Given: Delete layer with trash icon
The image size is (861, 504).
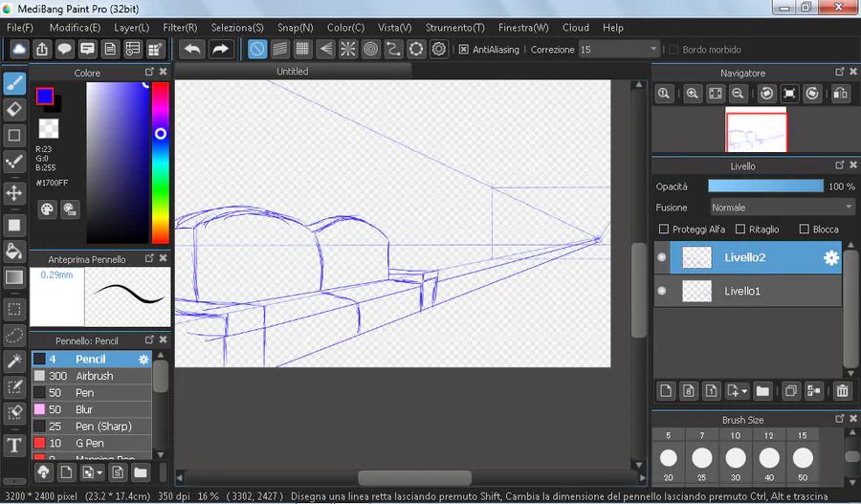Looking at the screenshot, I should [x=842, y=391].
